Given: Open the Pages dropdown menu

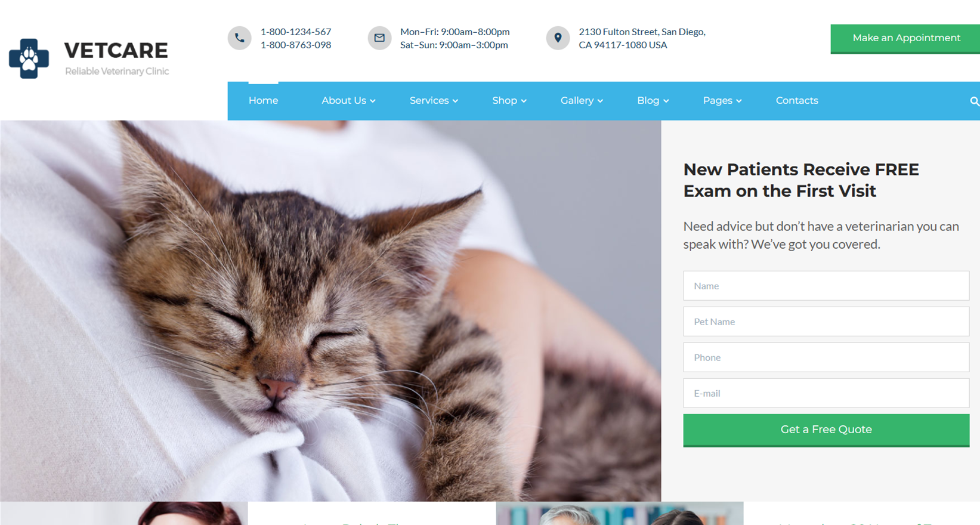Looking at the screenshot, I should 722,101.
